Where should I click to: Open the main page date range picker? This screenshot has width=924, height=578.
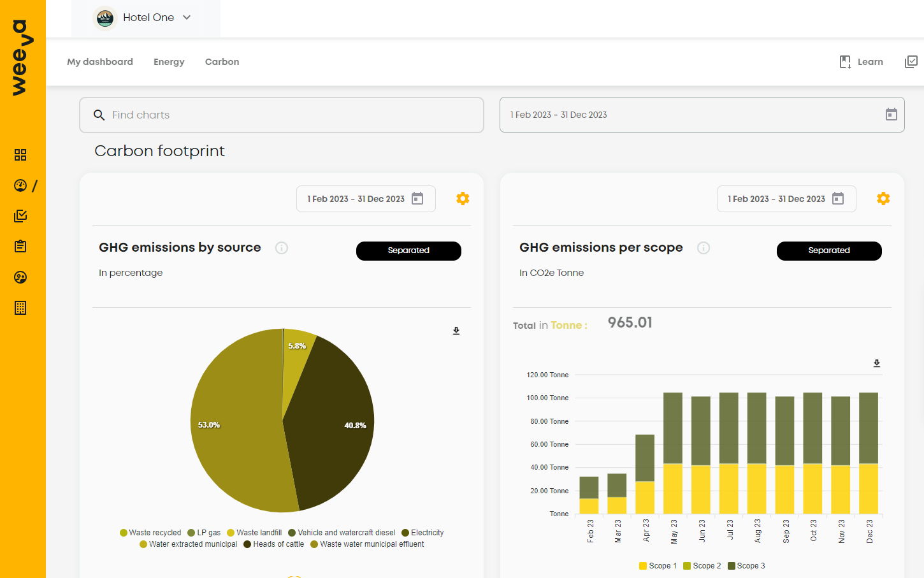702,115
